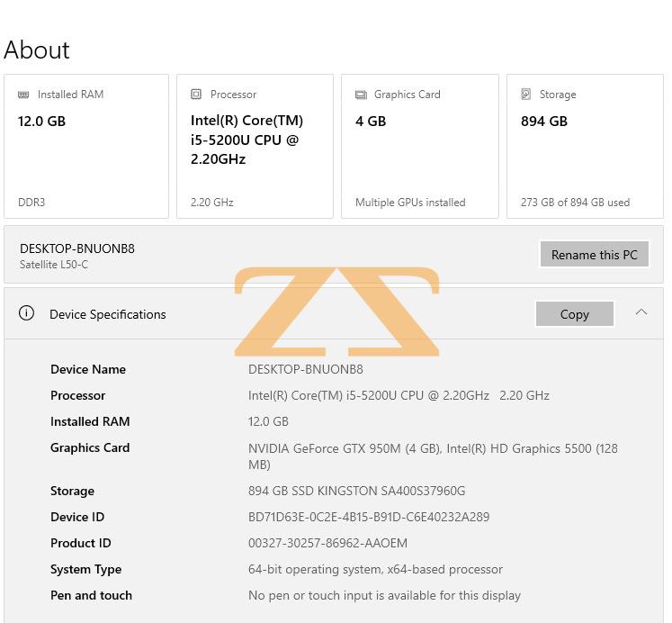Viewport: 672px width, 623px height.
Task: Select the Product ID value 00327-30257-86962-AAOEM
Action: 327,543
